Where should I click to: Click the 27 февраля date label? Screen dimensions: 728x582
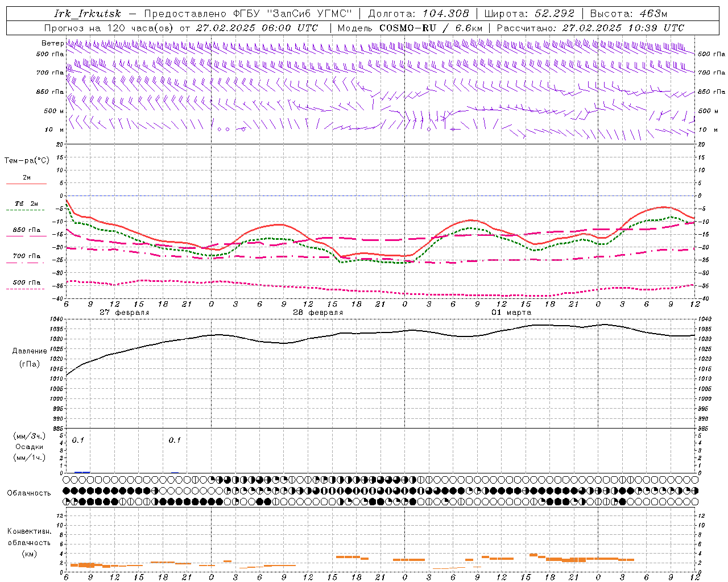[125, 313]
